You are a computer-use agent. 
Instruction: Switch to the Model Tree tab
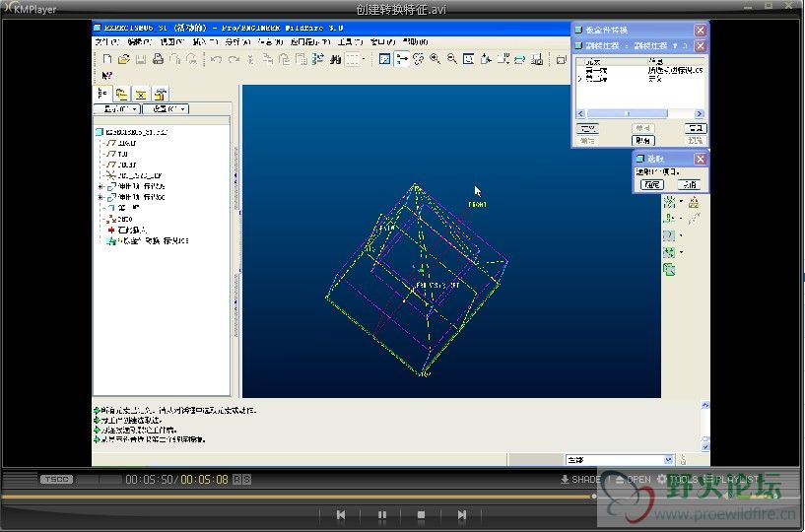tap(102, 94)
